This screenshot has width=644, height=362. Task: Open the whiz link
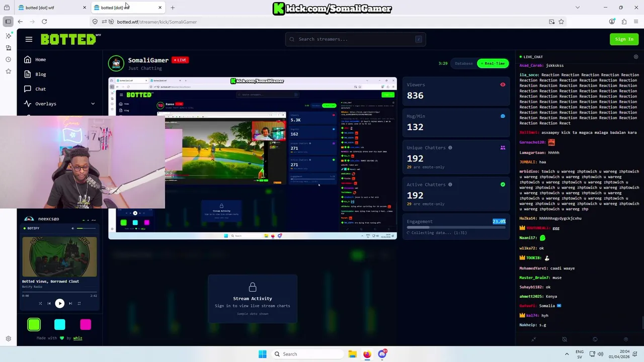click(x=77, y=338)
